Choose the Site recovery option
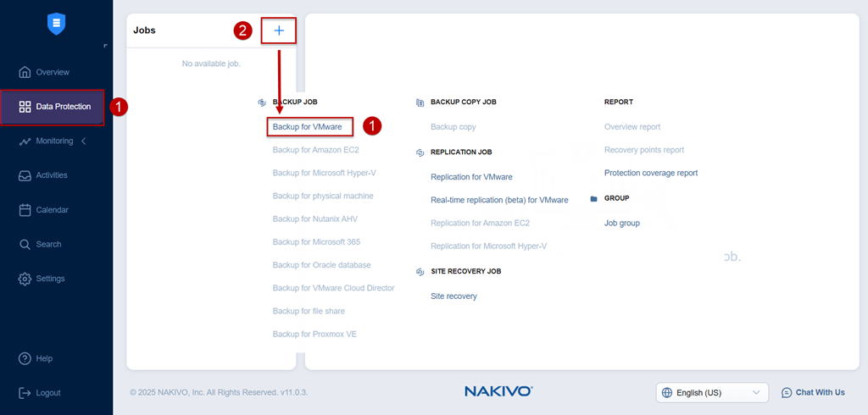The width and height of the screenshot is (868, 415). [x=454, y=296]
